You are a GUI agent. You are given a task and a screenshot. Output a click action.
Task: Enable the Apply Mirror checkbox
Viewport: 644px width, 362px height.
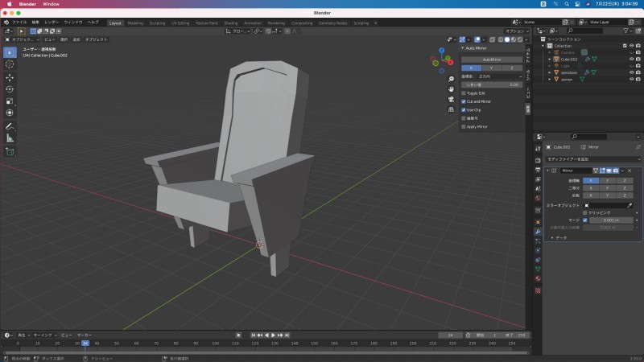coord(464,126)
